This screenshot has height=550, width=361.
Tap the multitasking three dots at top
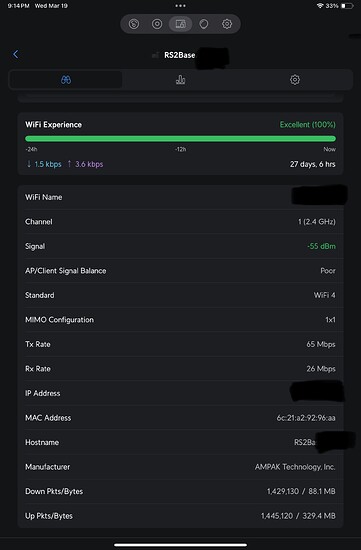click(180, 6)
